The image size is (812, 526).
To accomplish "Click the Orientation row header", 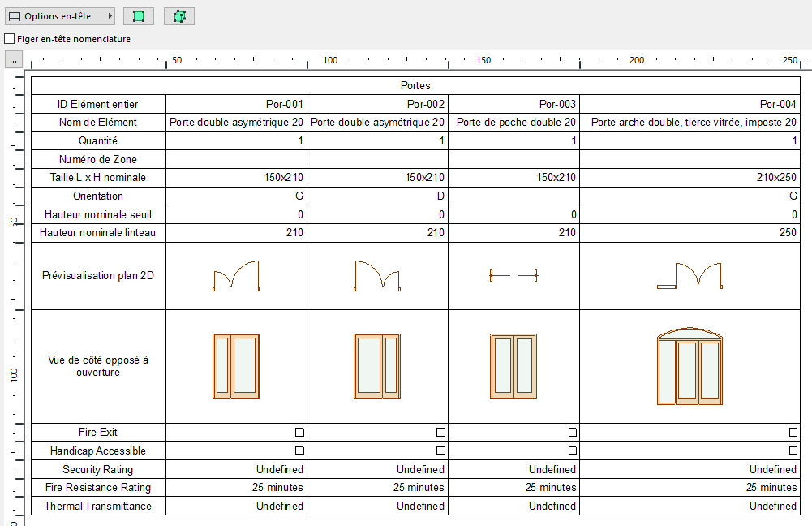I will coord(98,196).
